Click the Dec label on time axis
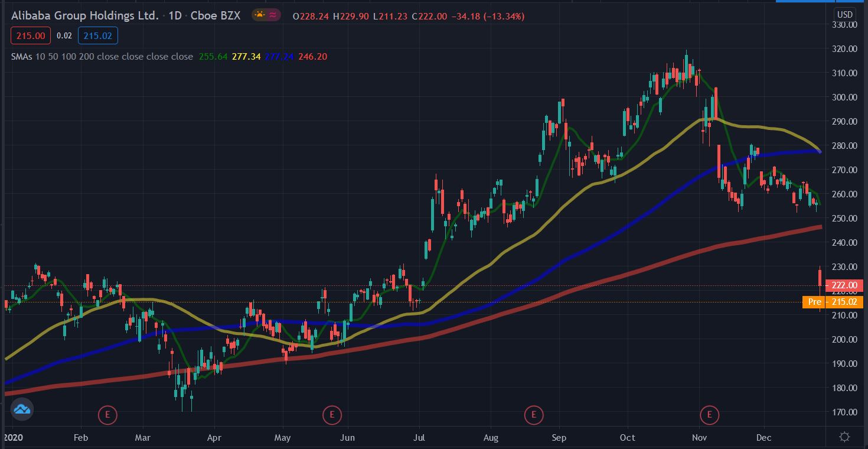 point(764,438)
